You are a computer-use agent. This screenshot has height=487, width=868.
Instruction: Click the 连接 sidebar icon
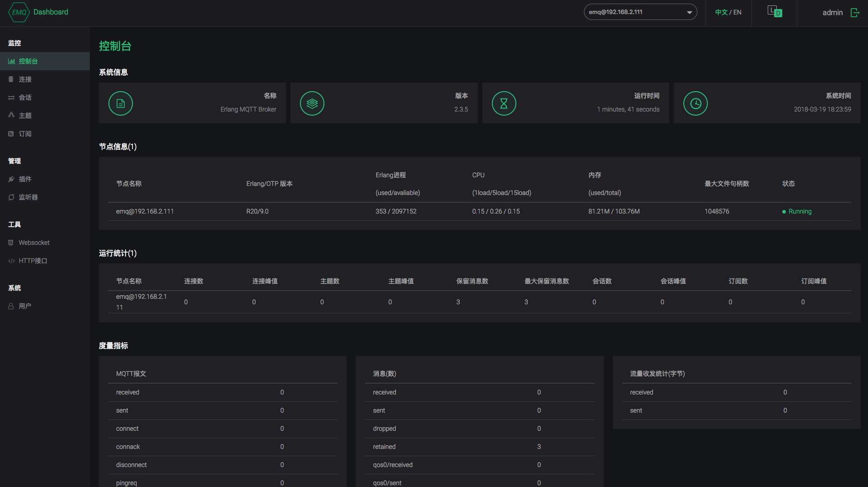tap(11, 79)
